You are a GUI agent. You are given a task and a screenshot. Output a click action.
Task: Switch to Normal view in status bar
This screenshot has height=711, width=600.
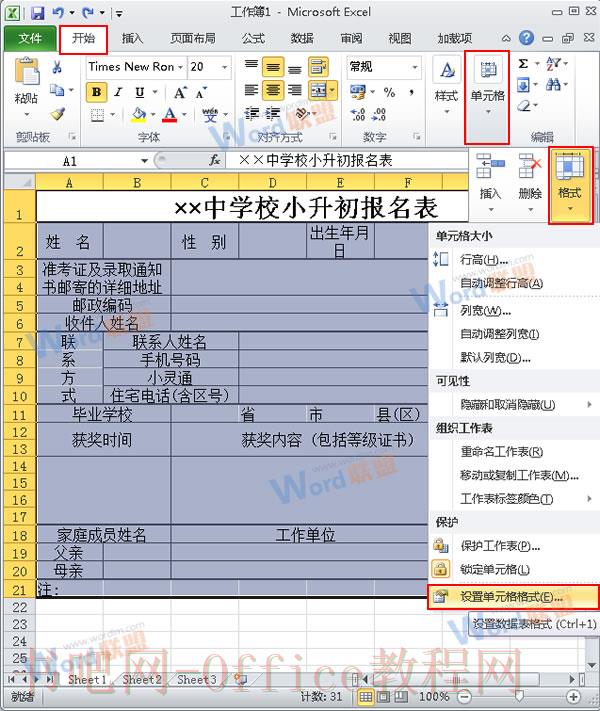(366, 696)
